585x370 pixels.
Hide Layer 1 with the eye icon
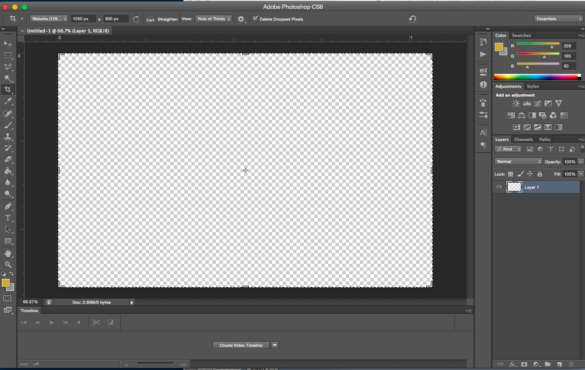(x=499, y=187)
